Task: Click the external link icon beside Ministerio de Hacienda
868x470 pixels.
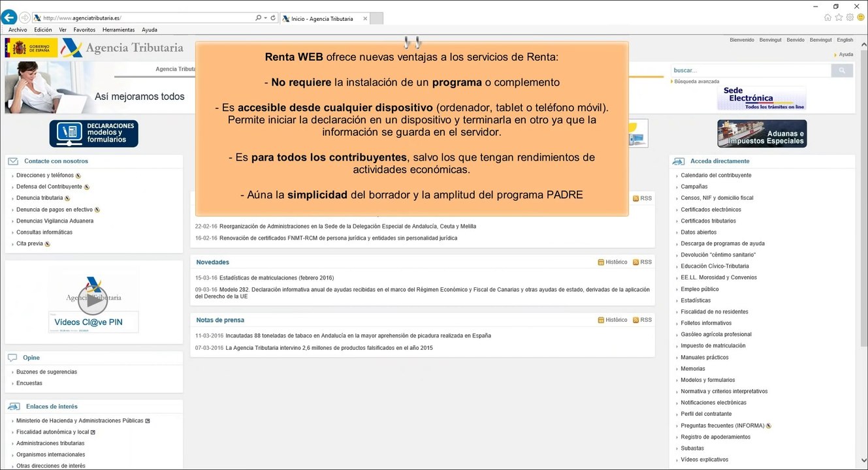Action: point(148,421)
